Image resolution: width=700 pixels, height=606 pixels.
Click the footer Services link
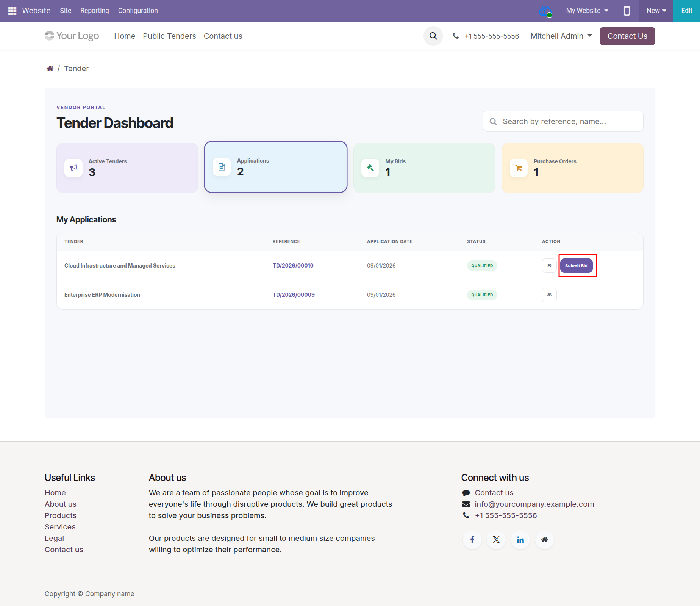[60, 527]
